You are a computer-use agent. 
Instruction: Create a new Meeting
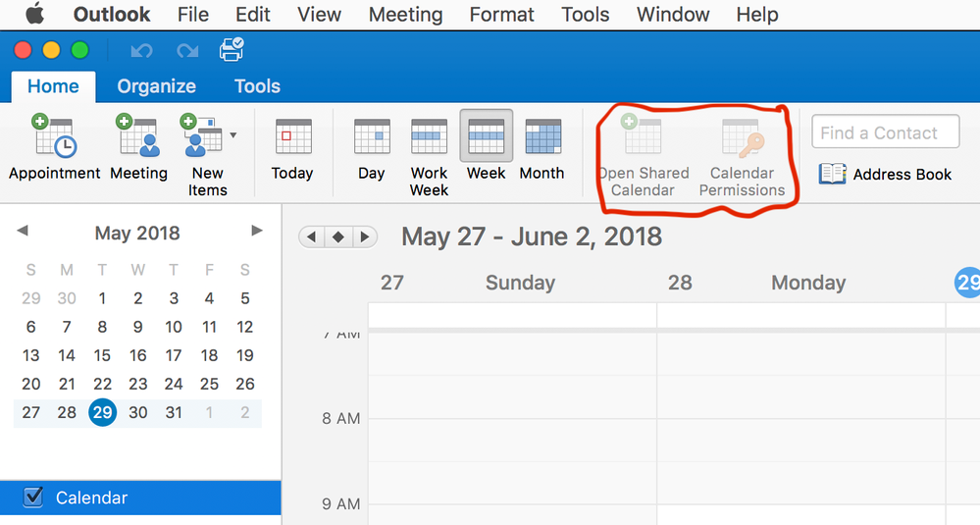138,147
